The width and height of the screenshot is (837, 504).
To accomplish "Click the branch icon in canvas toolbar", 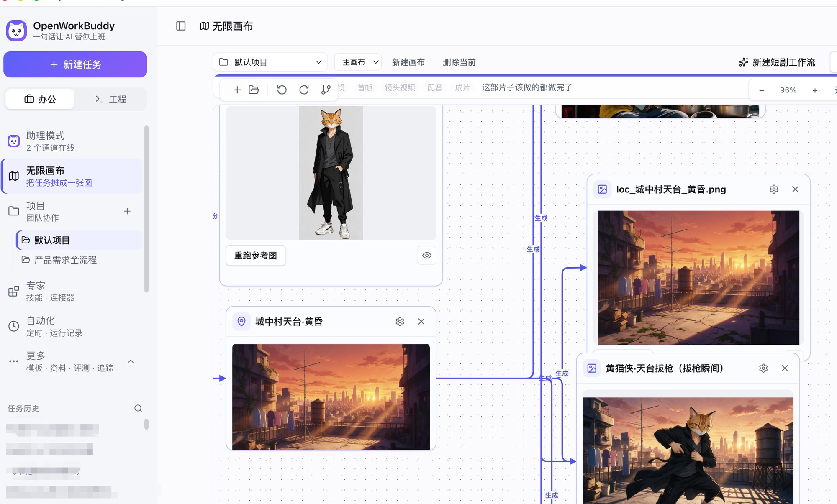I will coord(326,90).
